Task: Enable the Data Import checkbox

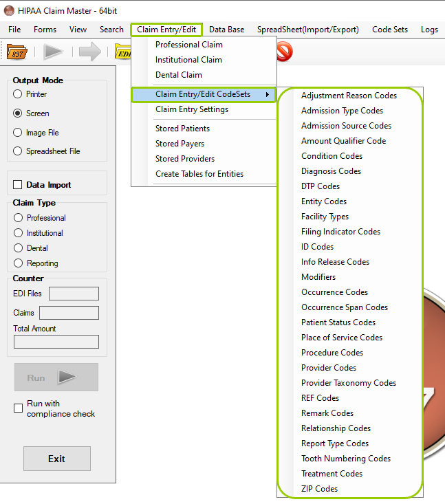Action: [x=18, y=185]
